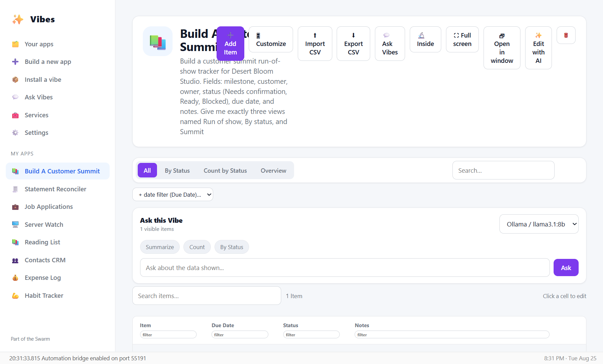This screenshot has width=603, height=364.
Task: Expand the date filter (Due Date) dropdown
Action: click(173, 194)
